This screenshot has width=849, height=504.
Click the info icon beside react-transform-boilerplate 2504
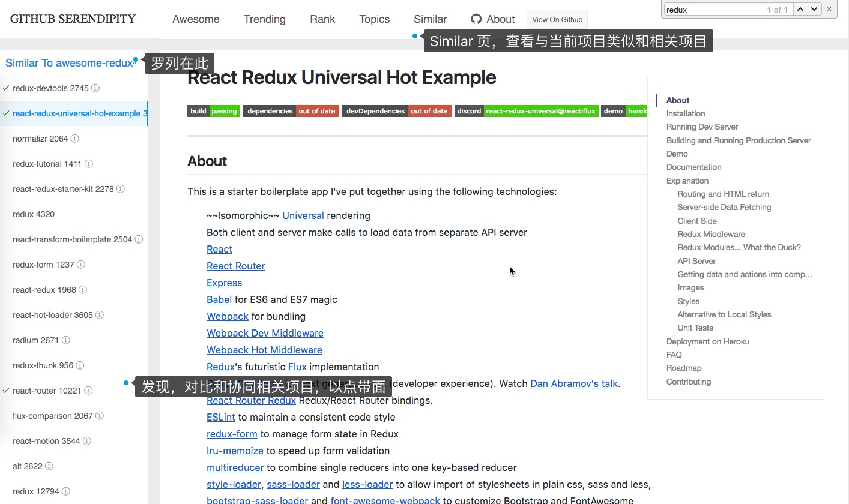coord(139,239)
